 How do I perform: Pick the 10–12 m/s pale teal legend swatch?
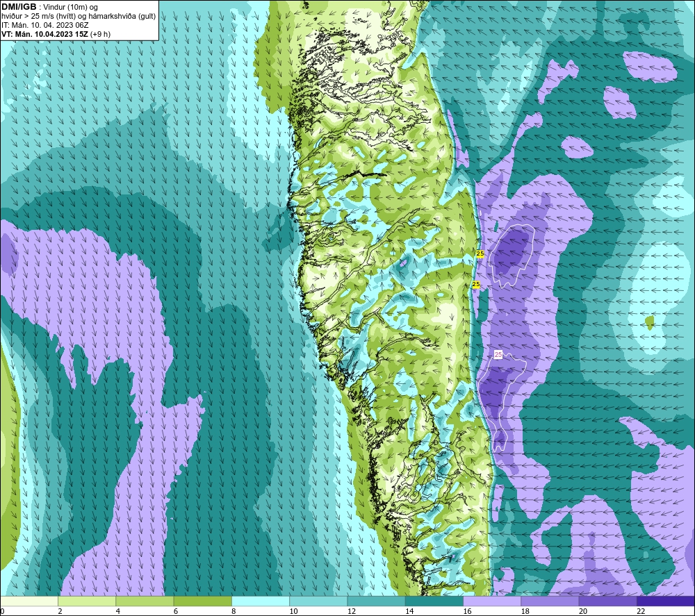318,601
